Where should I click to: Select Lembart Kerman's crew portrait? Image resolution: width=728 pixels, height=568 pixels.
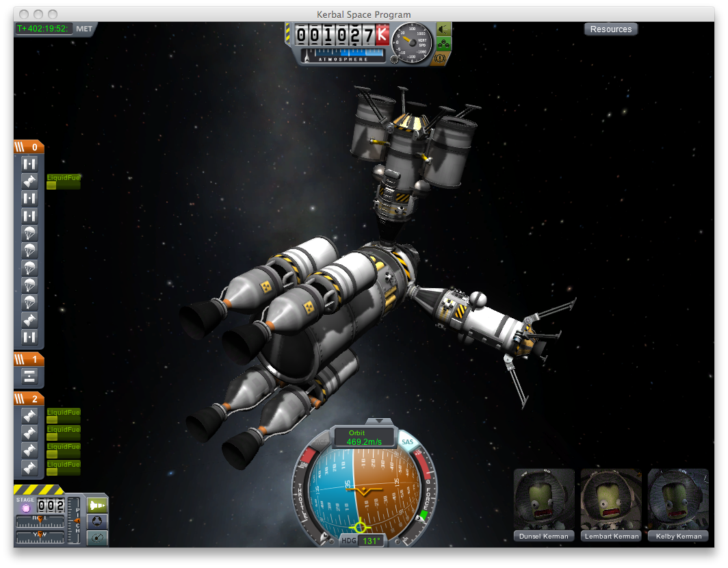[x=612, y=500]
